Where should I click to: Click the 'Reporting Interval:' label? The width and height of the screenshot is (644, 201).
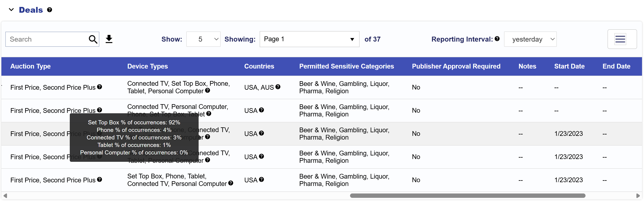click(462, 39)
